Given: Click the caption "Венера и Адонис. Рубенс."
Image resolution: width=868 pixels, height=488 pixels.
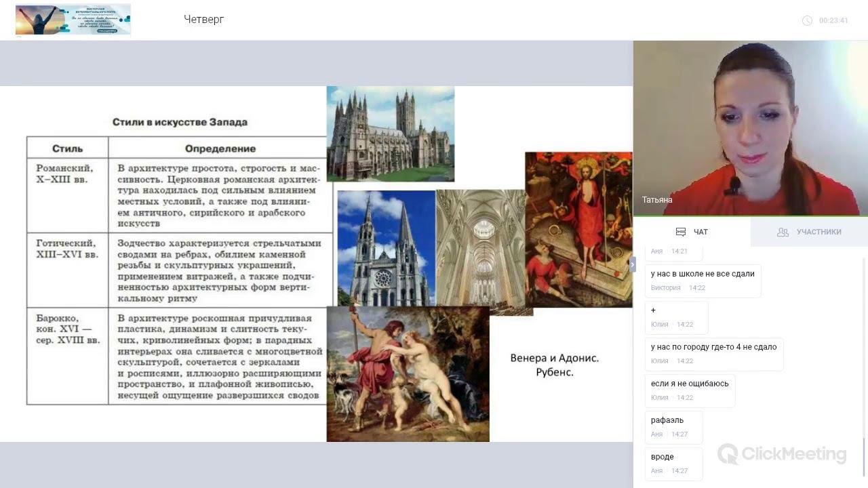Looking at the screenshot, I should click(x=555, y=365).
